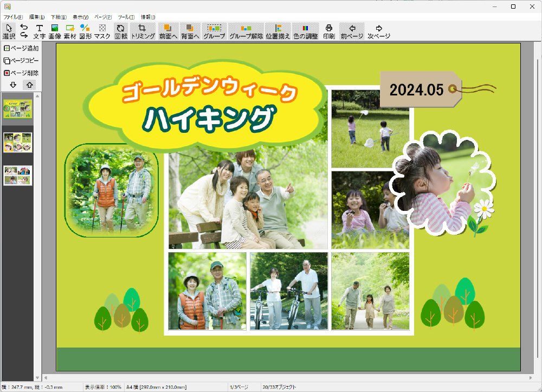This screenshot has height=392, width=542.
Task: Select the second page thumbnail
Action: click(18, 142)
